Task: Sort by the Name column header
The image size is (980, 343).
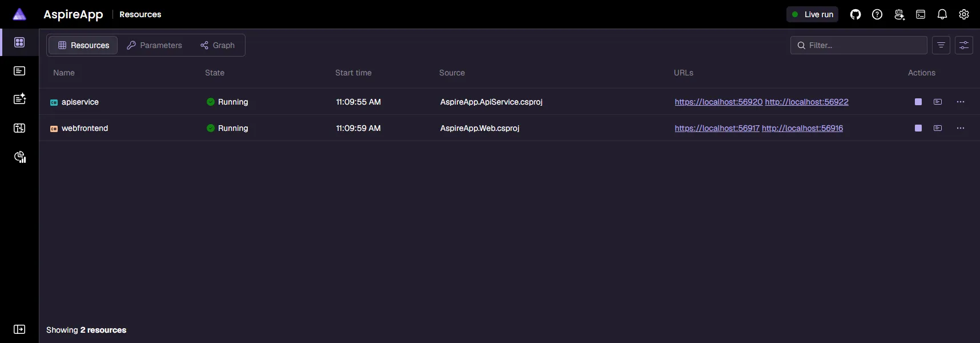Action: coord(64,73)
